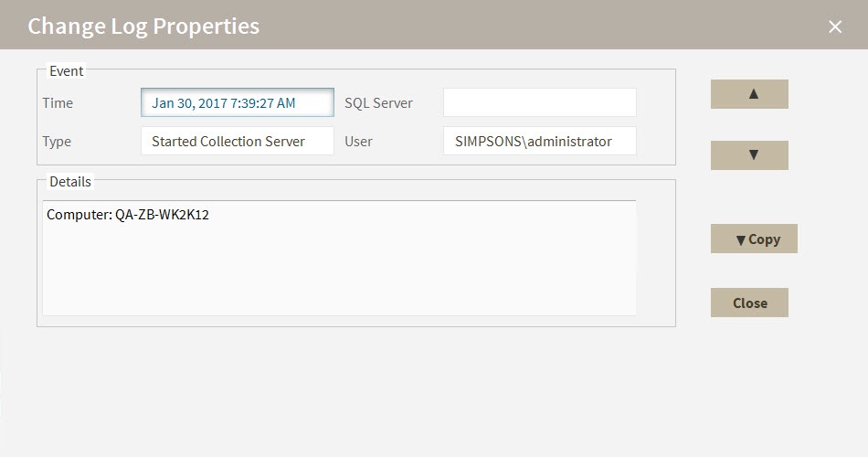Click the Change Log Properties title text
868x457 pixels.
tap(143, 27)
